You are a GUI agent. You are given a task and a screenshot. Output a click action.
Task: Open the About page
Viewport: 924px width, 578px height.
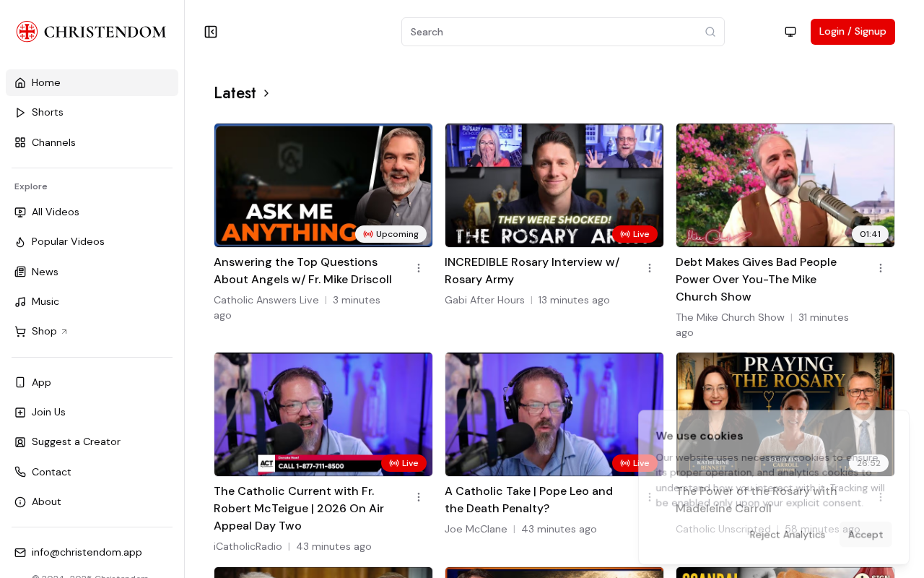92,502
